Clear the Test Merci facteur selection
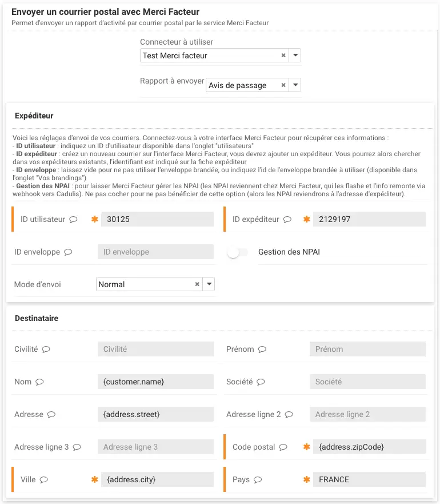The width and height of the screenshot is (440, 504). click(283, 55)
